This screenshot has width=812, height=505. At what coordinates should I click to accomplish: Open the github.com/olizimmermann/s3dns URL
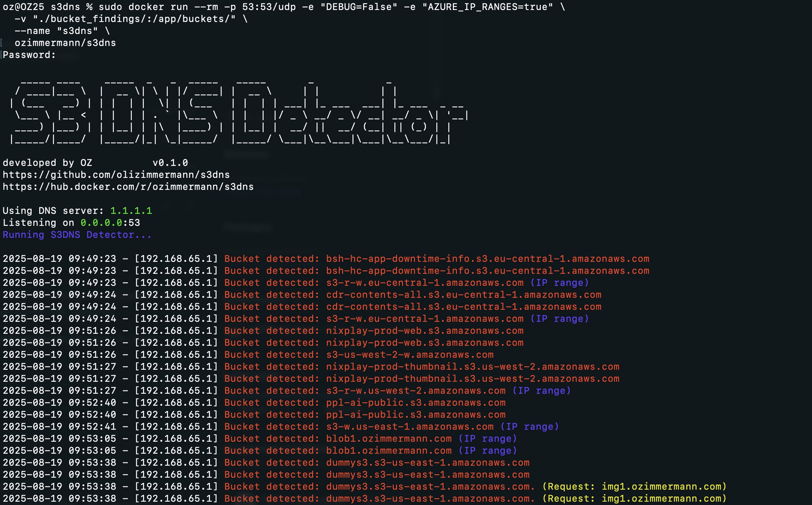[116, 175]
